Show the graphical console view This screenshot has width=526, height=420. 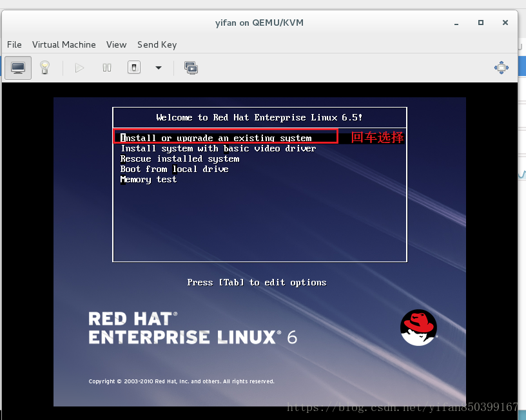pyautogui.click(x=18, y=68)
